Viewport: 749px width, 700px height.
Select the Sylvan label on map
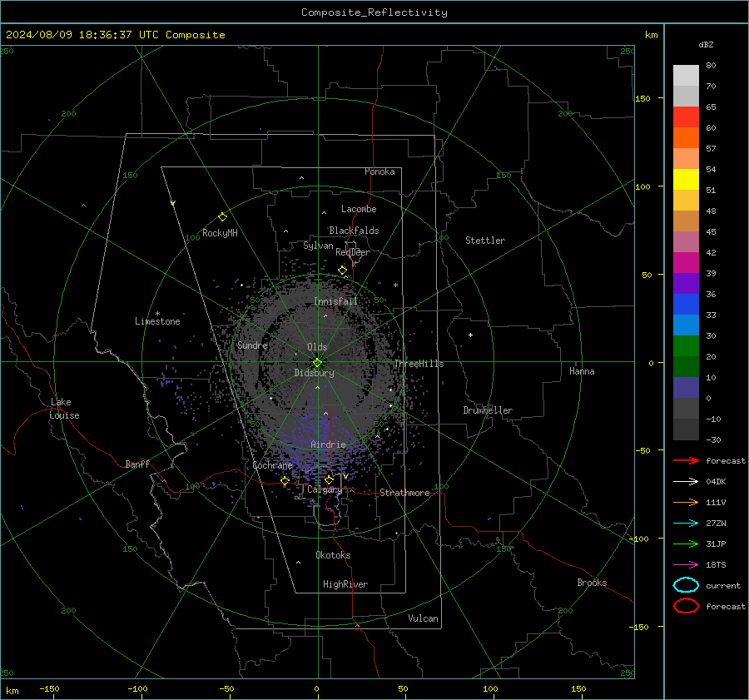tap(318, 246)
